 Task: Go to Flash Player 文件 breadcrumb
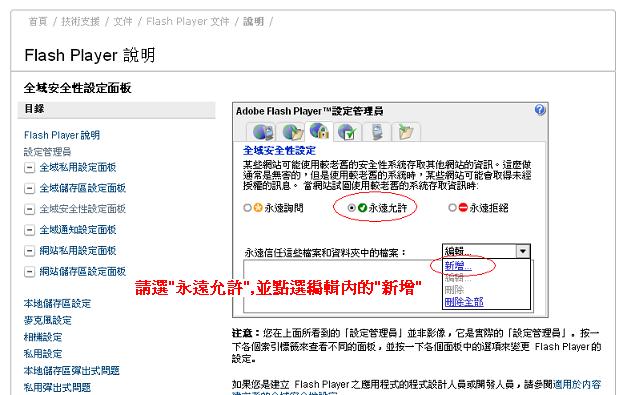(188, 21)
